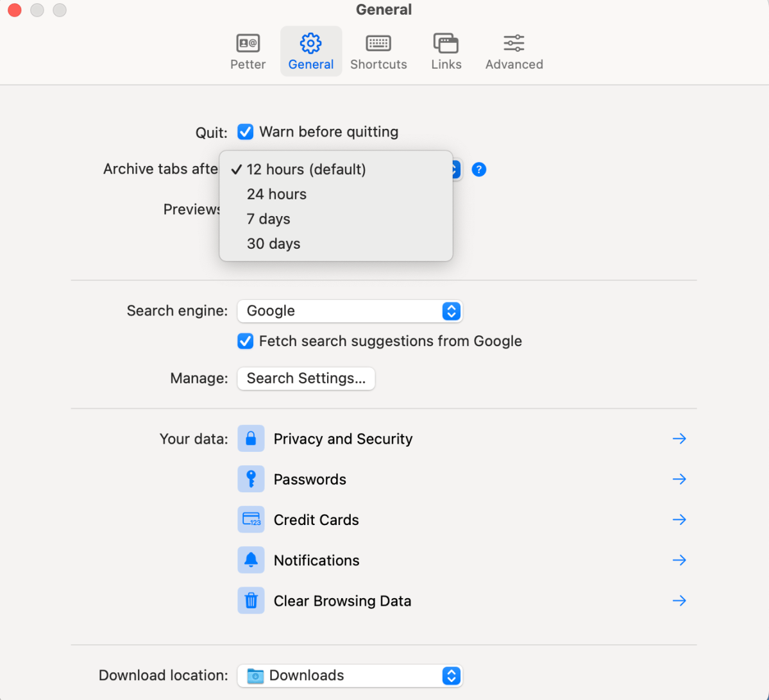Follow the Clear Browsing Data arrow
This screenshot has width=769, height=700.
coord(679,601)
